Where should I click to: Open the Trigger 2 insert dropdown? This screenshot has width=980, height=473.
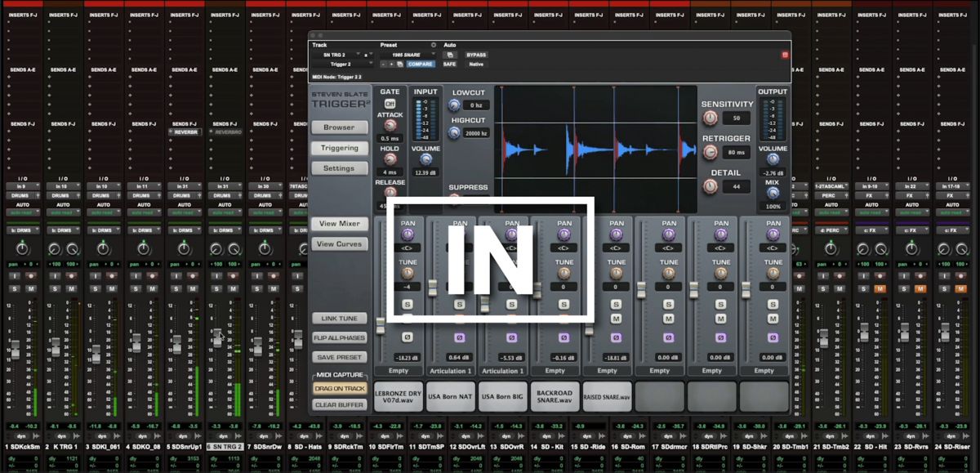343,62
